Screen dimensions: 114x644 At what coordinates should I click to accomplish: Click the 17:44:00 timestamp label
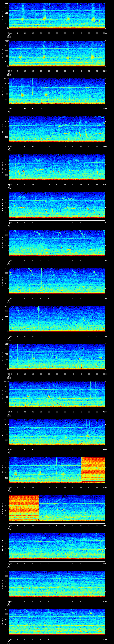pos(9,601)
